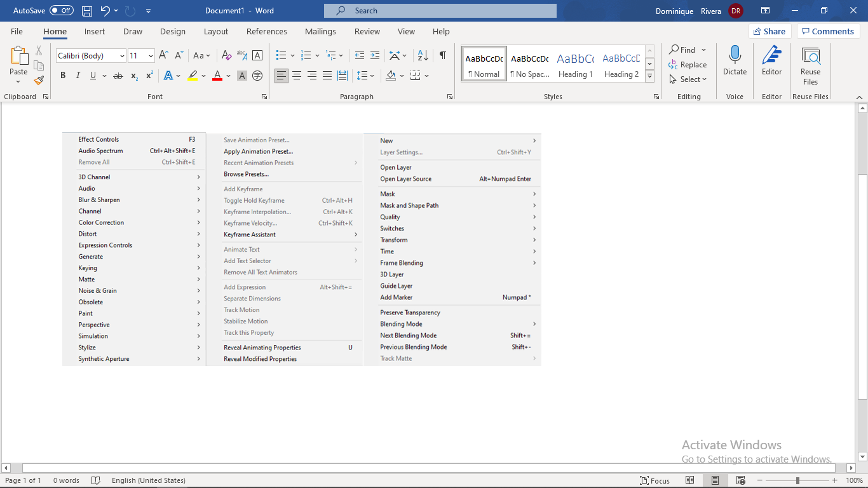
Task: Open the Editor pane
Action: tap(772, 61)
